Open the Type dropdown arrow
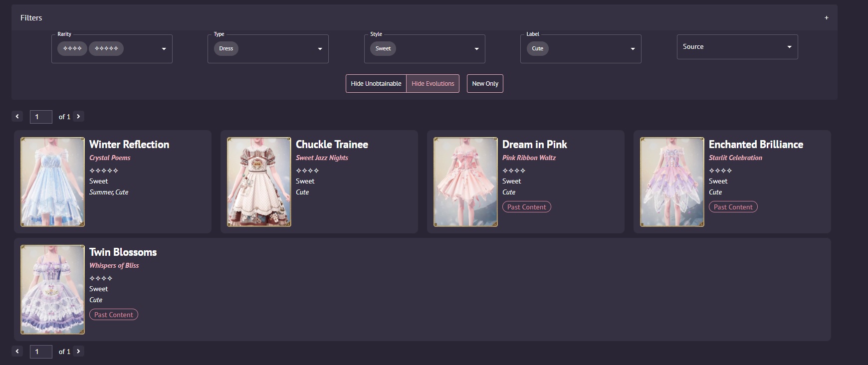 320,49
